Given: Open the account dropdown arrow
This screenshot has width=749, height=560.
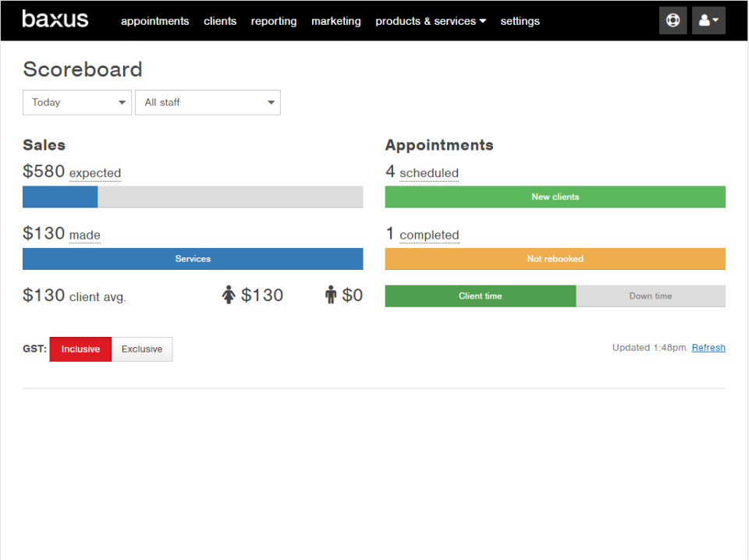Looking at the screenshot, I should (x=716, y=20).
